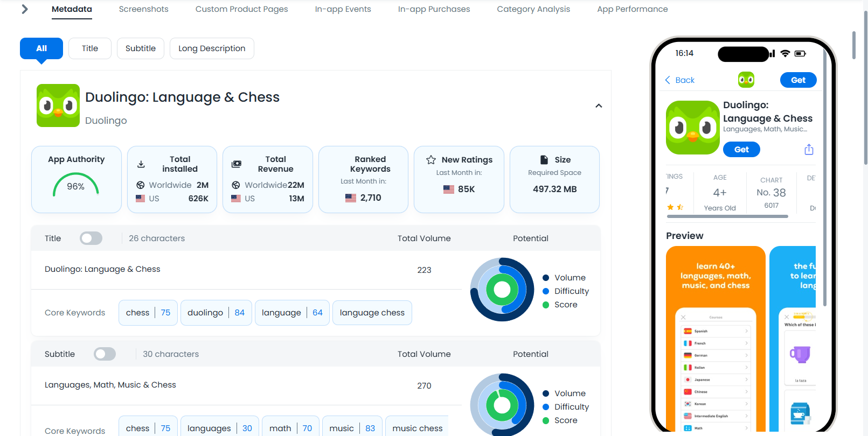Click the globe icon beside Worldwide 22M
The height and width of the screenshot is (436, 868).
point(236,185)
